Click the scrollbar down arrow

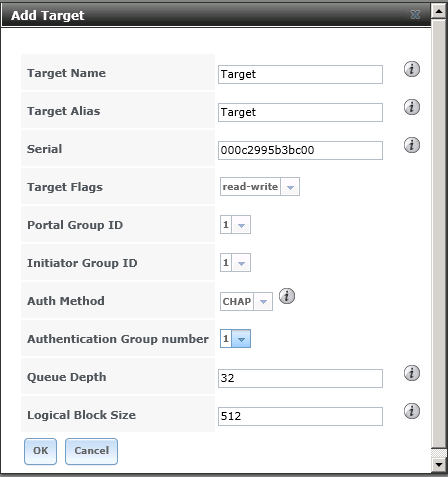[x=439, y=465]
